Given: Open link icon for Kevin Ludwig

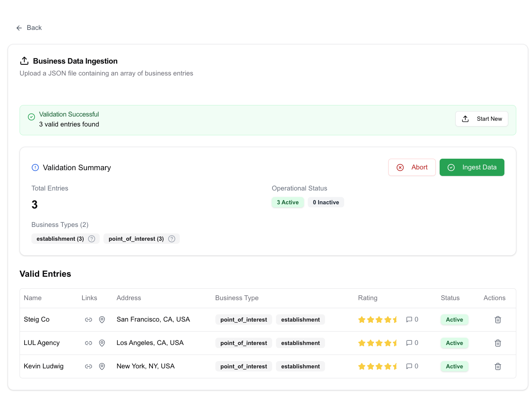Looking at the screenshot, I should pos(89,366).
